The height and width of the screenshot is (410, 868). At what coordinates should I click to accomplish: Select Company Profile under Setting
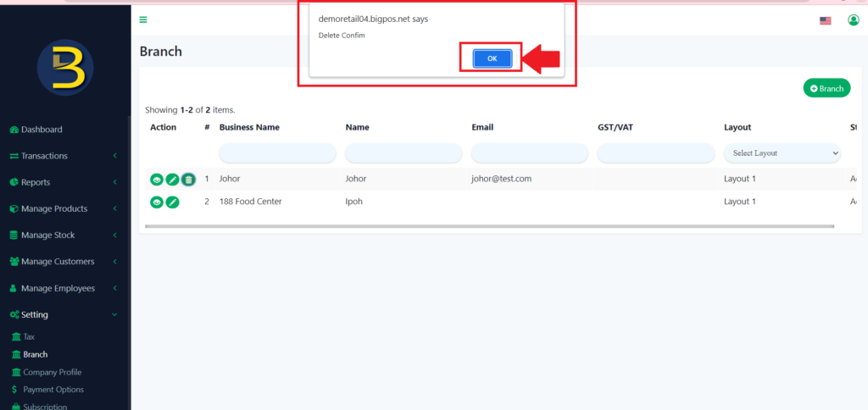(x=52, y=372)
